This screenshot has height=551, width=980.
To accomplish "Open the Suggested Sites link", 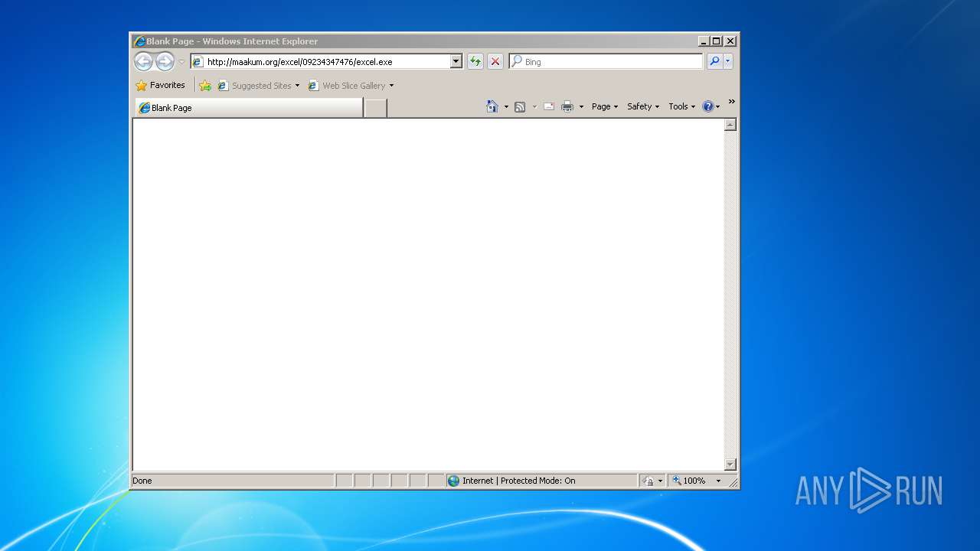I will pyautogui.click(x=254, y=86).
